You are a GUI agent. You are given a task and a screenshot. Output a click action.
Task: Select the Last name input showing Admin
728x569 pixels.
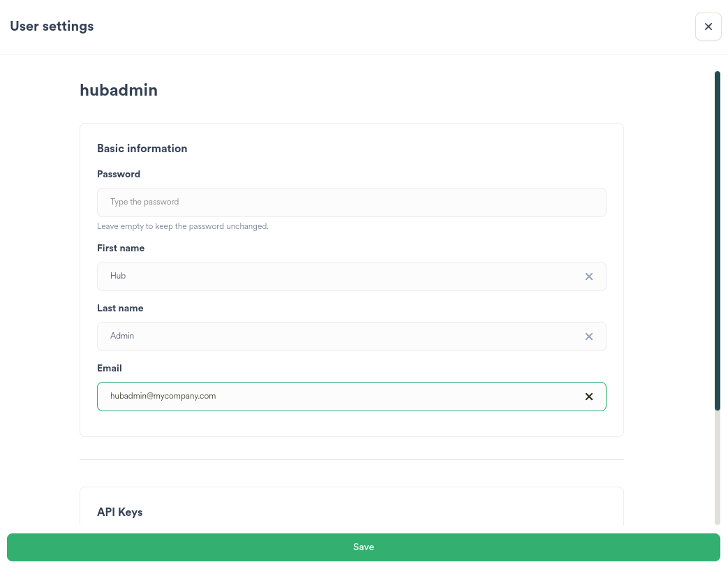click(314, 336)
